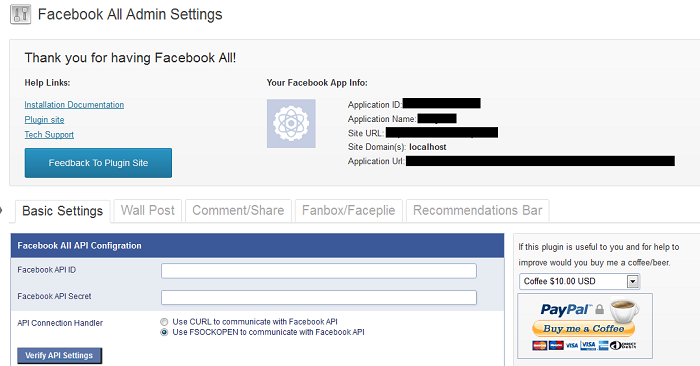This screenshot has width=700, height=366.
Task: Click the Facebook API ID label
Action: (x=46, y=270)
